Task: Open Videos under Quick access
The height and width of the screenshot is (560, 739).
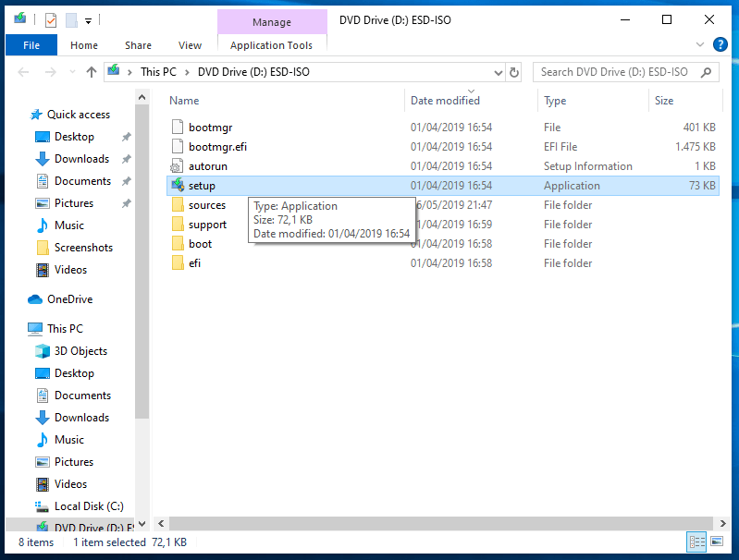Action: click(x=70, y=270)
